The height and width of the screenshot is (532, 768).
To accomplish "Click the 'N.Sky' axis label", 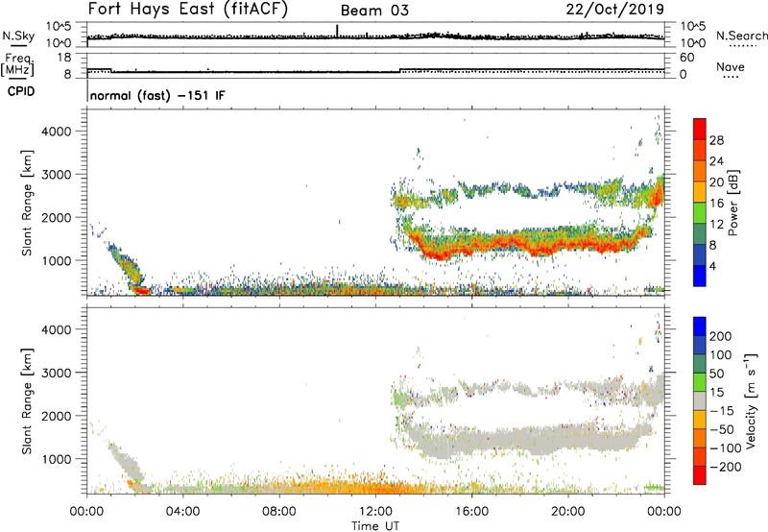I will point(18,36).
